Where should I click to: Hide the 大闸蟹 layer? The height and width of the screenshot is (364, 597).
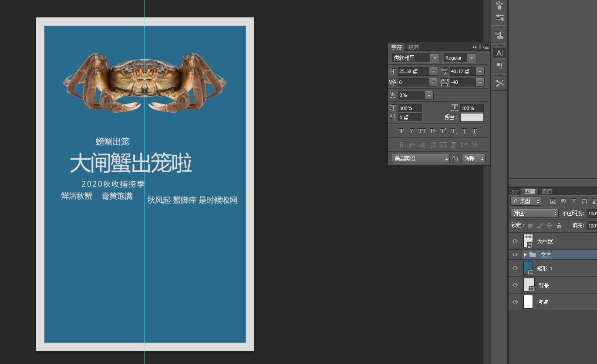tap(515, 241)
